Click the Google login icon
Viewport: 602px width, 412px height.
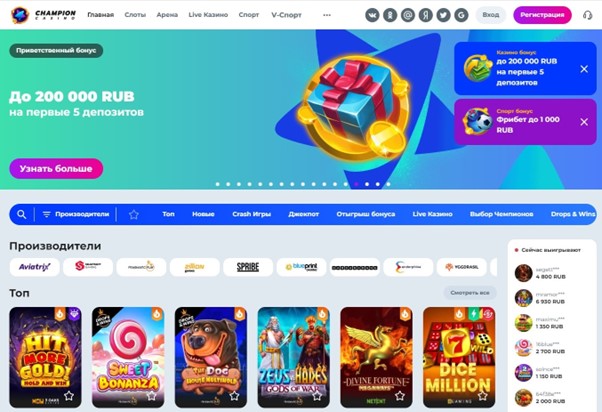(x=461, y=15)
